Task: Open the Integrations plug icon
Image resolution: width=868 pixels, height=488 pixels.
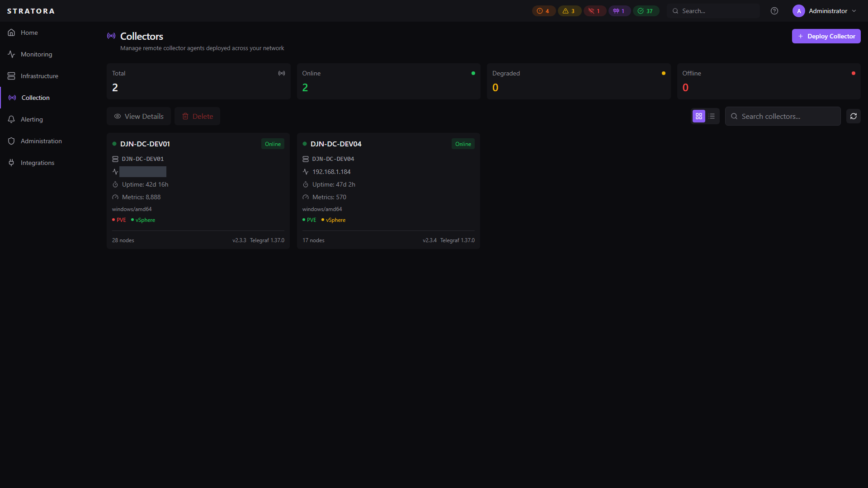Action: point(11,163)
